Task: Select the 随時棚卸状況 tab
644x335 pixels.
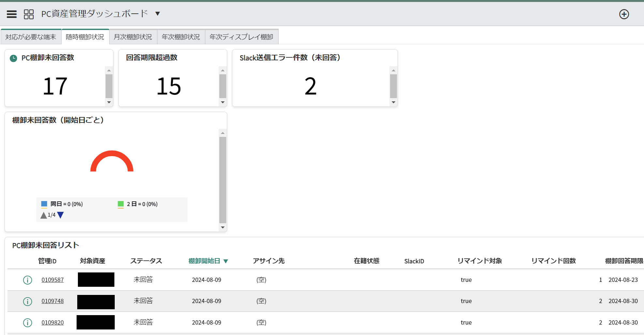Action: point(85,37)
